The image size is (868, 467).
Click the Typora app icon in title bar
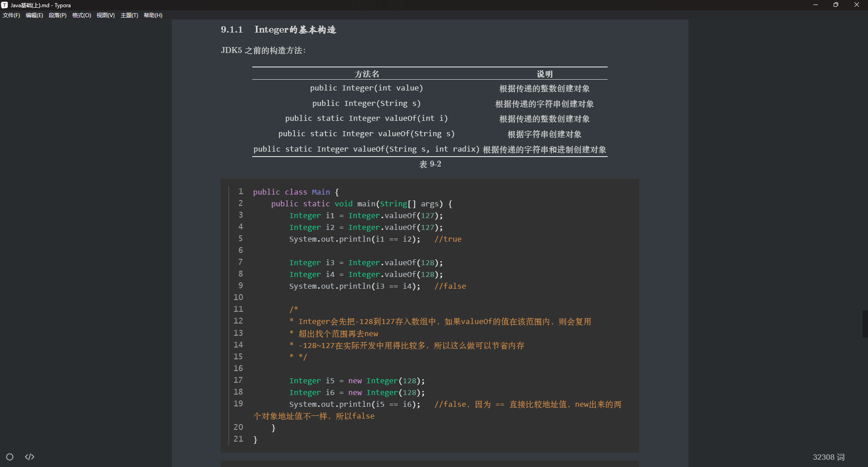(x=5, y=5)
